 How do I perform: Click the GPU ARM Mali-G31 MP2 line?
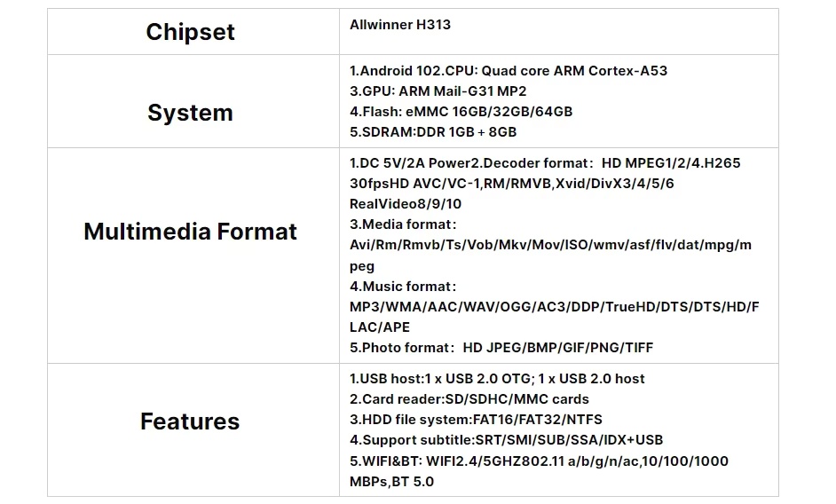[x=438, y=91]
